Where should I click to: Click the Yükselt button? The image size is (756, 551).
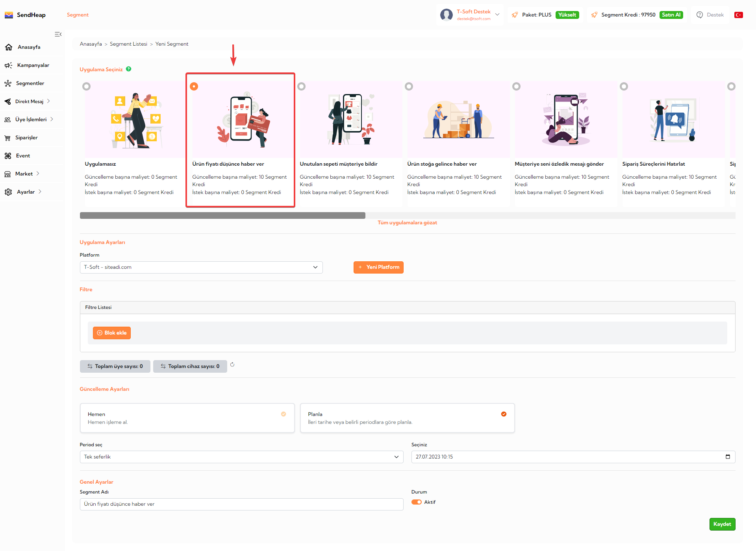pos(567,15)
